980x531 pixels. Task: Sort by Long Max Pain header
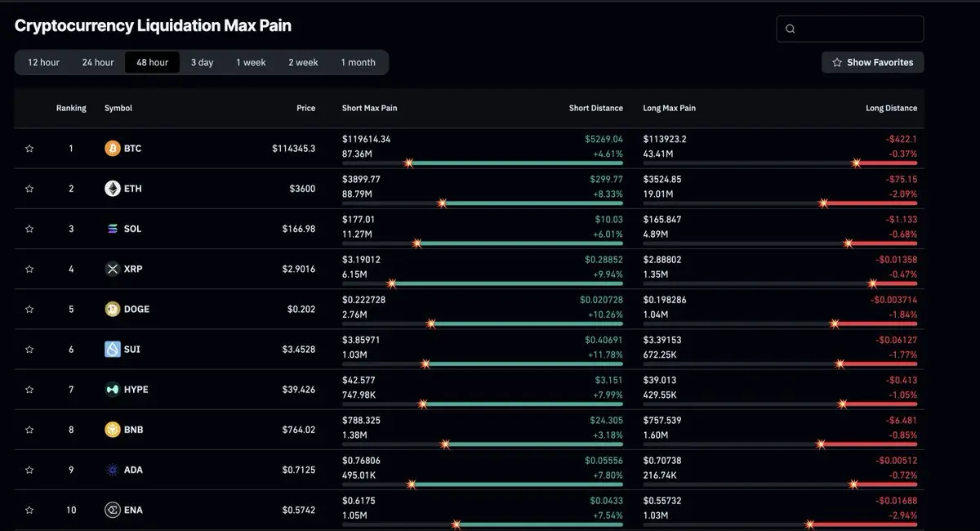tap(670, 108)
